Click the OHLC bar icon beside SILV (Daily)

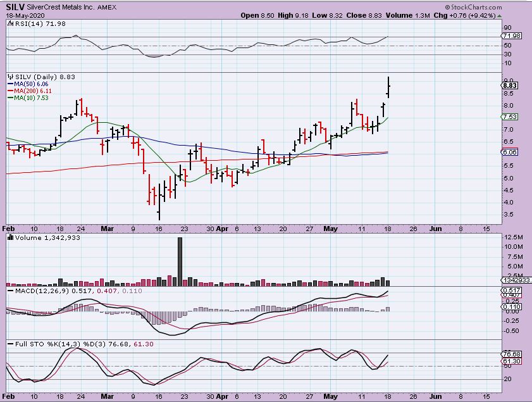tap(9, 77)
